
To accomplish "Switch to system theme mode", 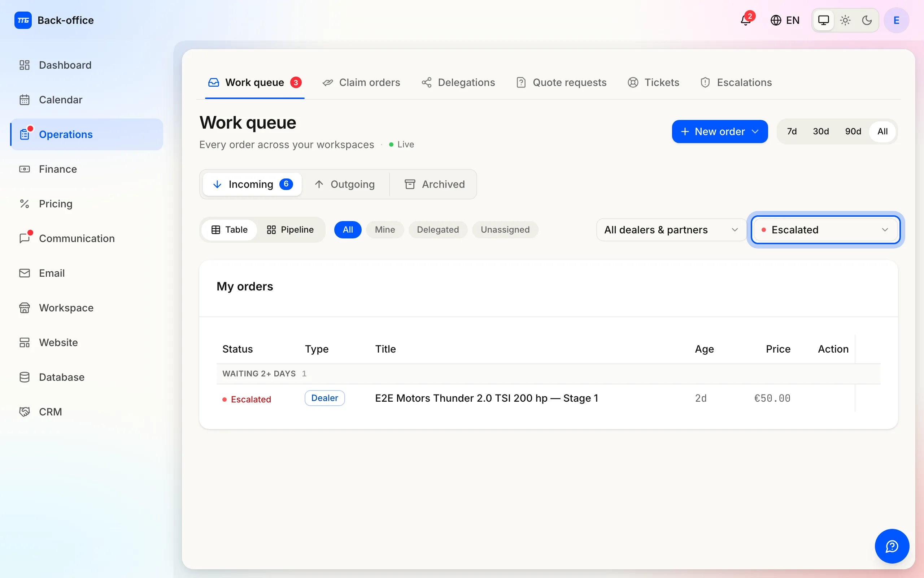I will tap(824, 20).
